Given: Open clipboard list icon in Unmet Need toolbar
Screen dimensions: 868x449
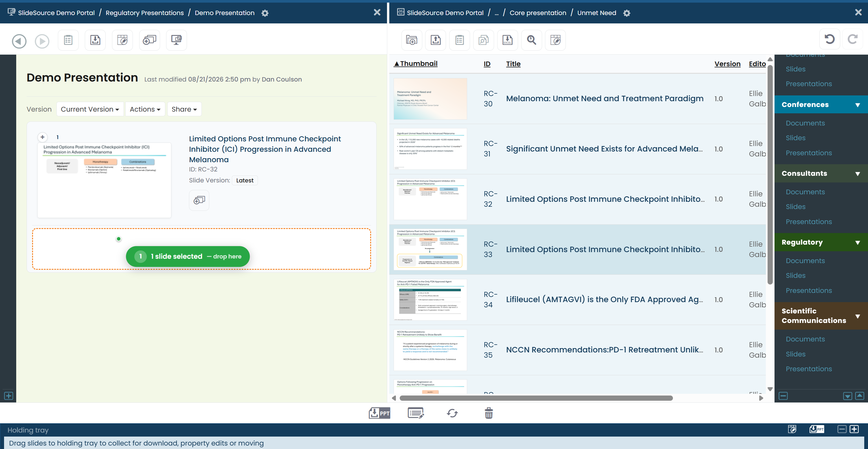Looking at the screenshot, I should tap(460, 40).
